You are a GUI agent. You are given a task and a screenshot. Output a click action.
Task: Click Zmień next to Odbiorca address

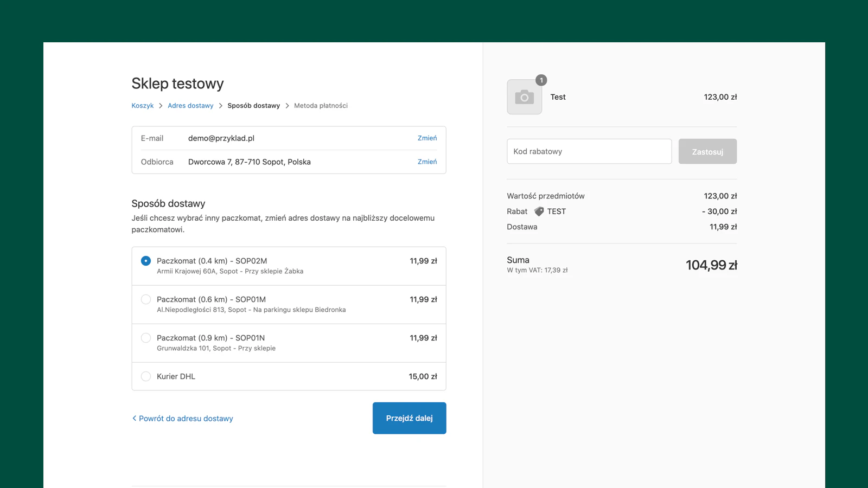[427, 162]
